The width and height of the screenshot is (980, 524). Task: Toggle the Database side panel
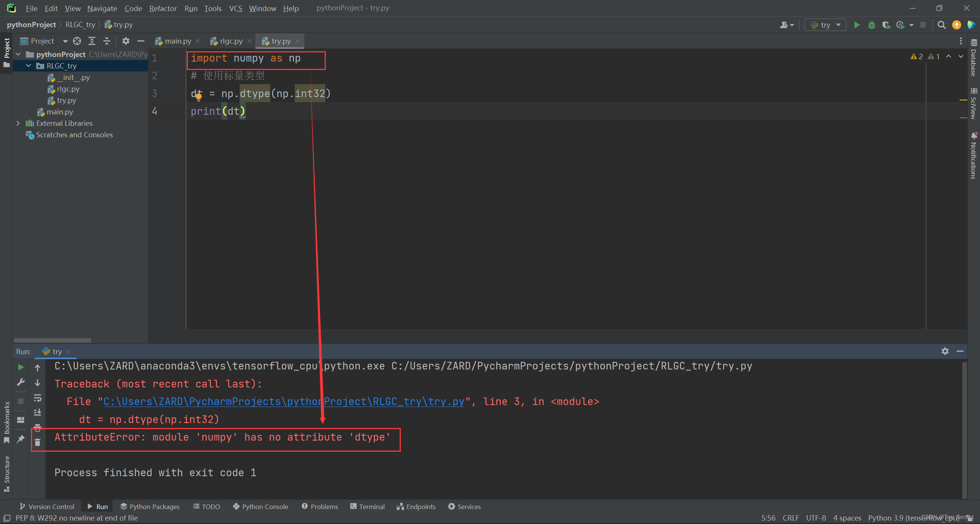click(973, 58)
